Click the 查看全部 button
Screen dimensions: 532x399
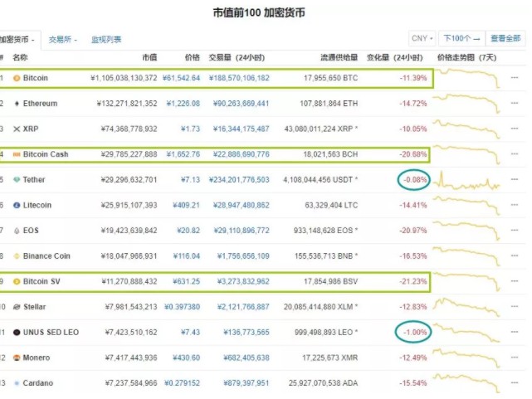click(x=505, y=38)
